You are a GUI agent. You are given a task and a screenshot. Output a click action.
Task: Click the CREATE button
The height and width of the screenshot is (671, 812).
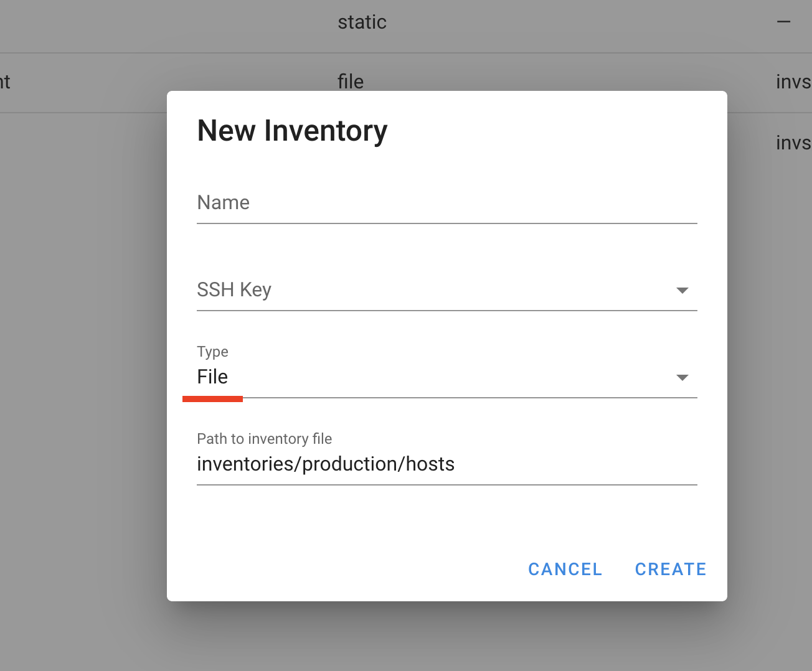tap(671, 569)
